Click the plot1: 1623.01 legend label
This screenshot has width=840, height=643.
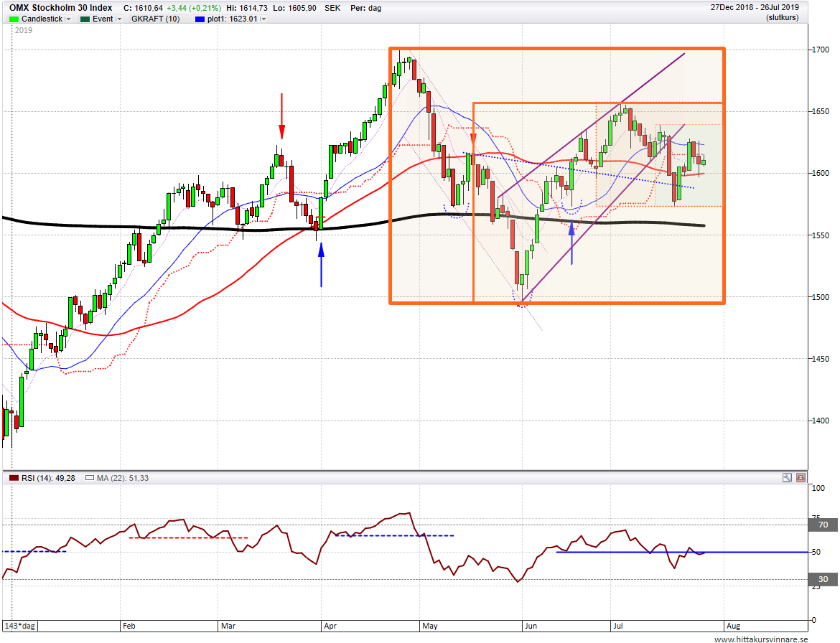coord(233,19)
